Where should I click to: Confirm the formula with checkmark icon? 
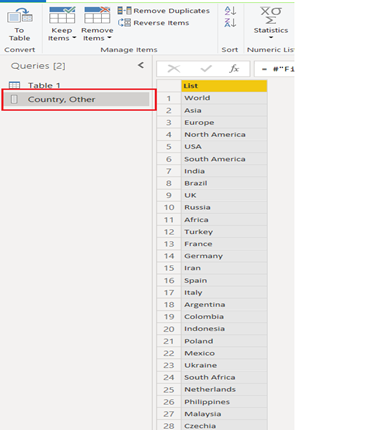coord(206,69)
